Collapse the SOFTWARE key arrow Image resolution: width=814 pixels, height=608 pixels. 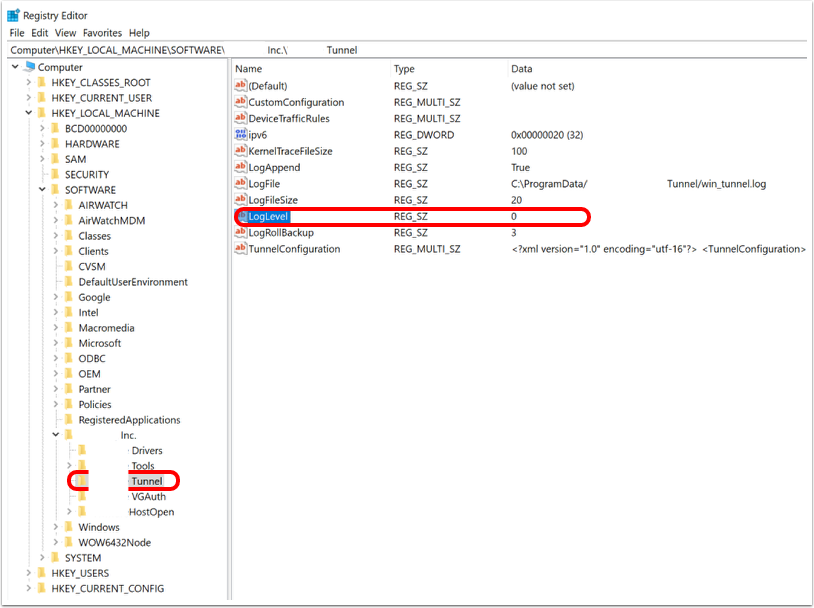coord(42,190)
